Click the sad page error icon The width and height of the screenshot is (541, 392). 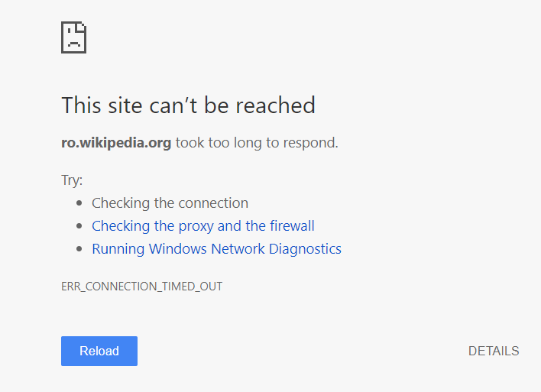(73, 37)
